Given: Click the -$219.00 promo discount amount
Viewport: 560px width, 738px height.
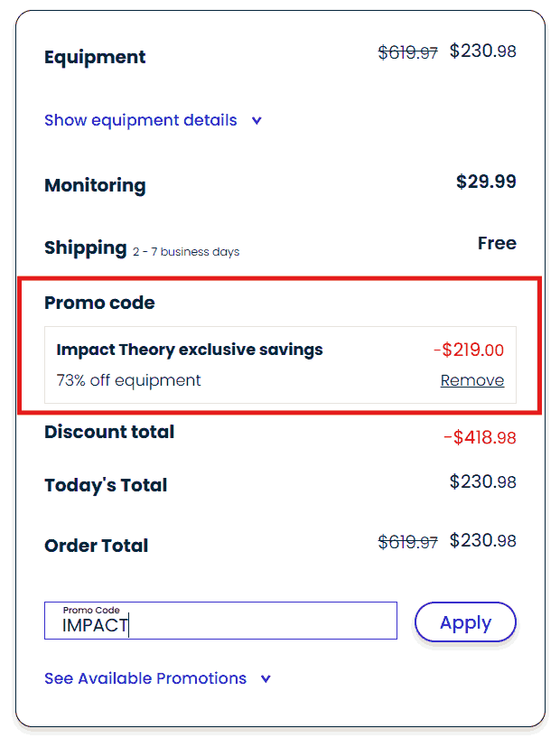Looking at the screenshot, I should [468, 350].
